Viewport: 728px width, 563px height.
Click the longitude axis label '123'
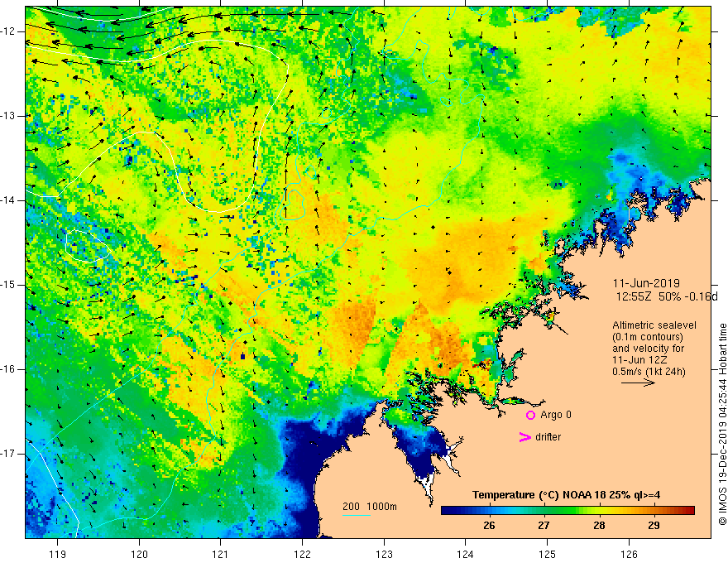(384, 554)
